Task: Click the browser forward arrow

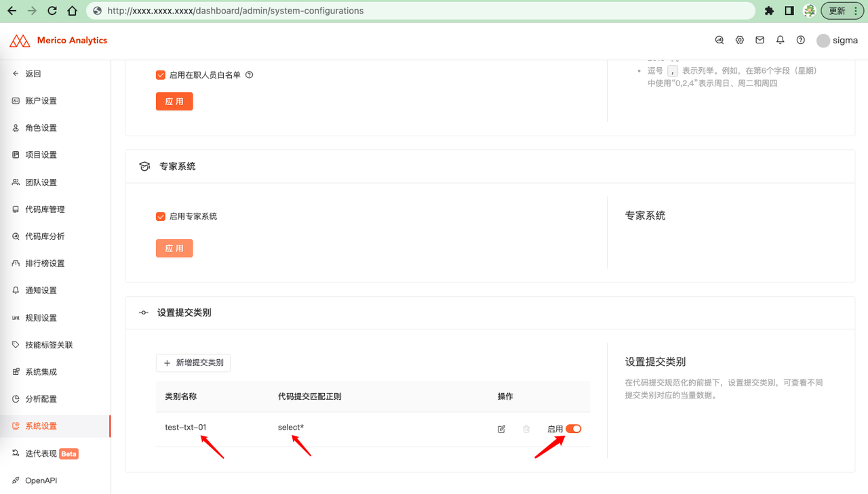Action: (x=32, y=11)
